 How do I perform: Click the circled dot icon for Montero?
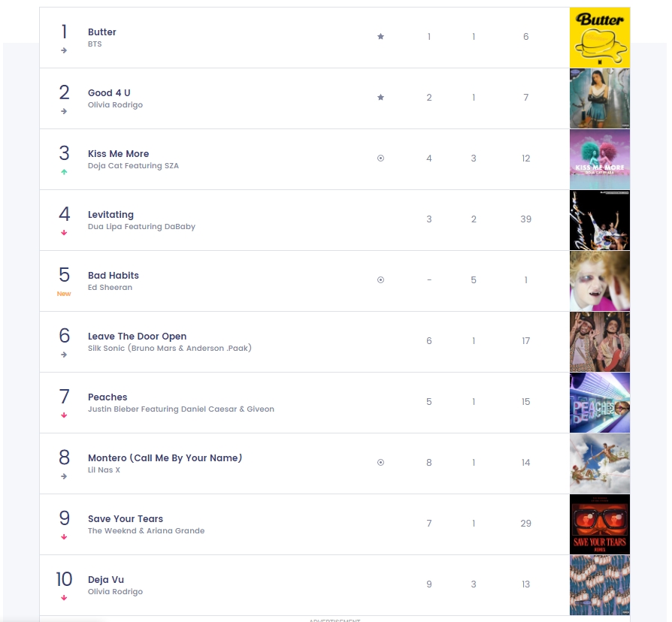[380, 462]
